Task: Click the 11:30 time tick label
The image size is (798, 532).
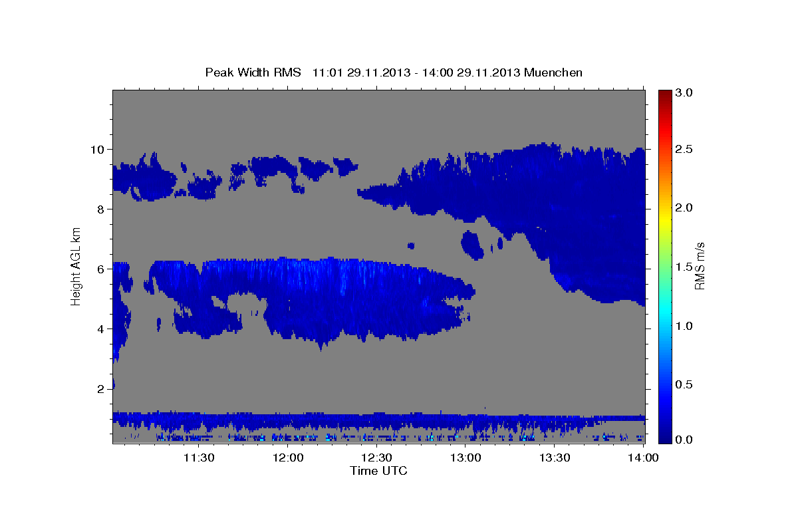Action: pyautogui.click(x=198, y=458)
